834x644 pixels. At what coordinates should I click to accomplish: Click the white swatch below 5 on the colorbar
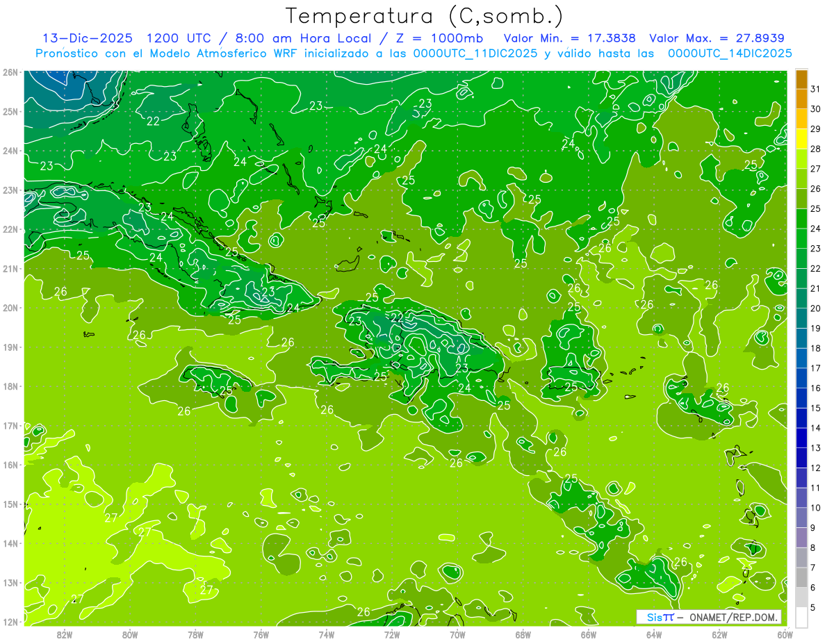pyautogui.click(x=801, y=616)
